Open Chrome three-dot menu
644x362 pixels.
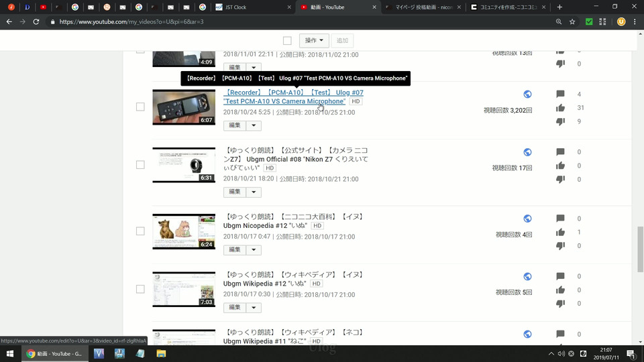635,21
